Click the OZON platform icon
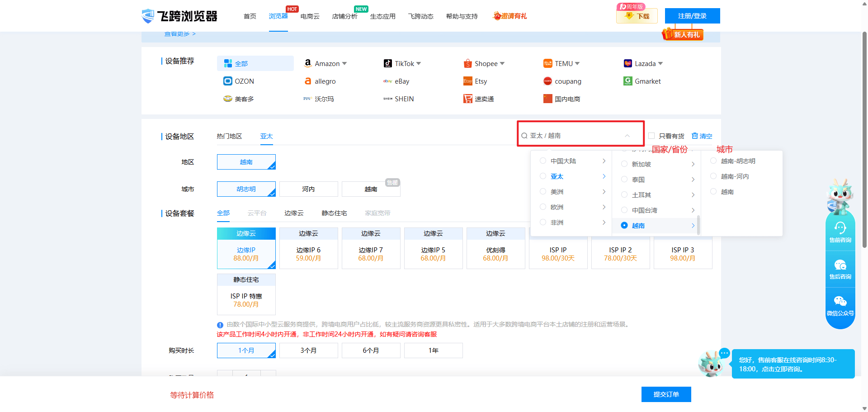This screenshot has height=412, width=868. click(228, 81)
